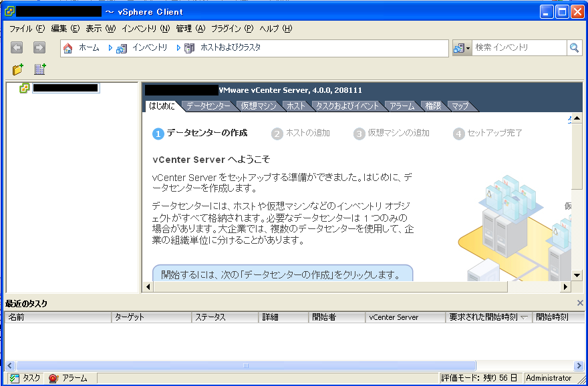Click Administrator in the status bar
588x386 pixels.
[549, 378]
